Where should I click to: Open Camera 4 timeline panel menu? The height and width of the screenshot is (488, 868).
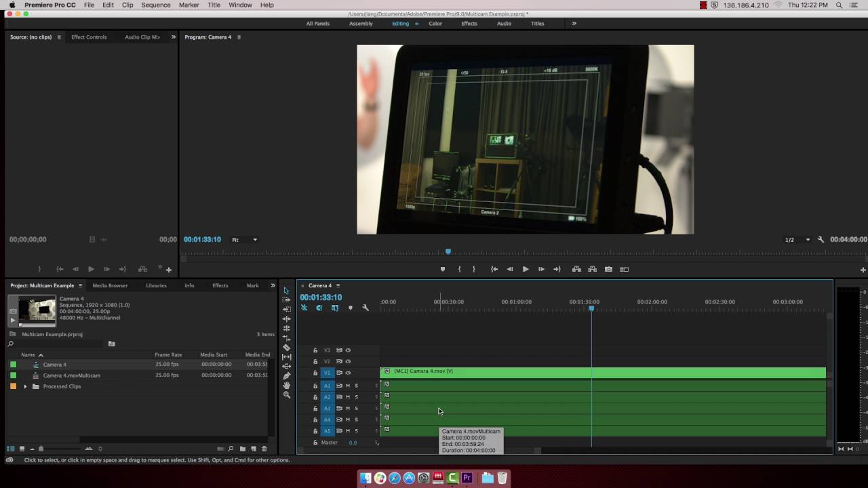[338, 285]
